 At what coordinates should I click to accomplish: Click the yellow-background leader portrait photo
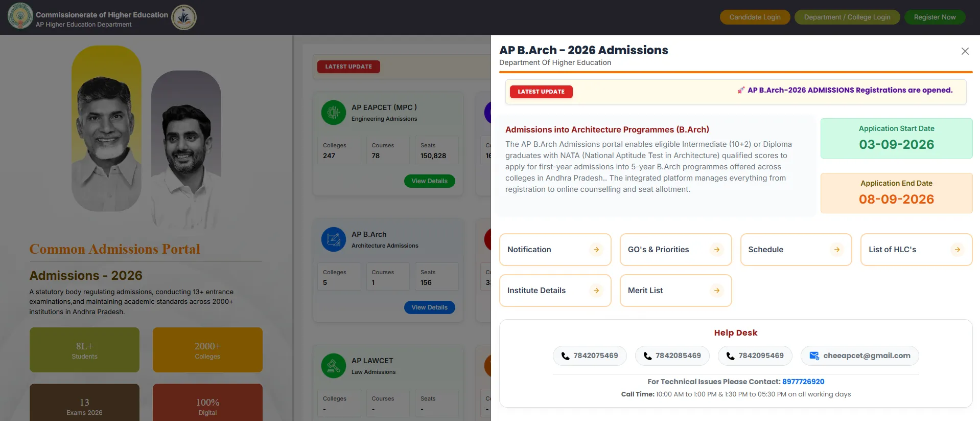106,128
